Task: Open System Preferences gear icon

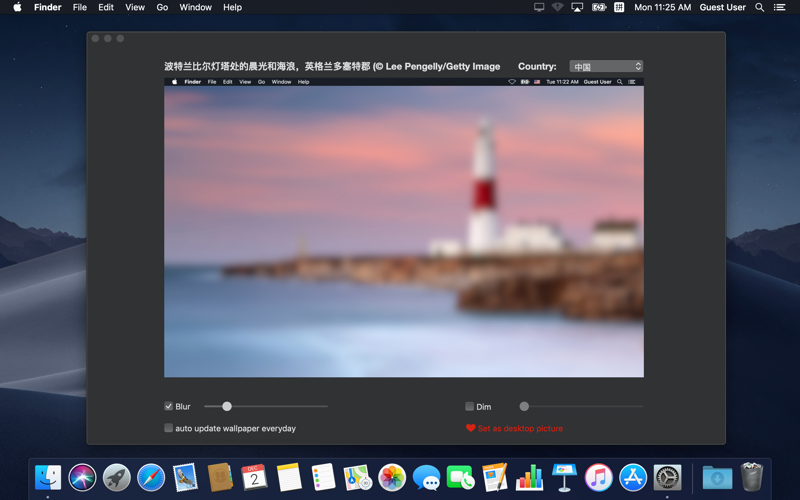Action: pyautogui.click(x=667, y=478)
